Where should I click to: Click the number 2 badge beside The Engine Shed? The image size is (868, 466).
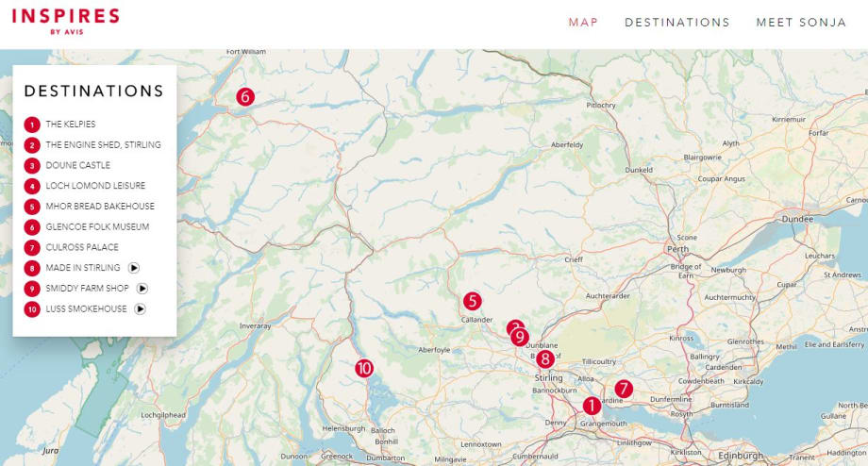click(x=32, y=145)
